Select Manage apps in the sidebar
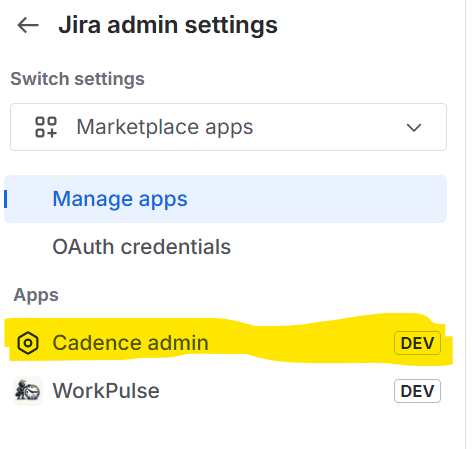 coord(225,199)
